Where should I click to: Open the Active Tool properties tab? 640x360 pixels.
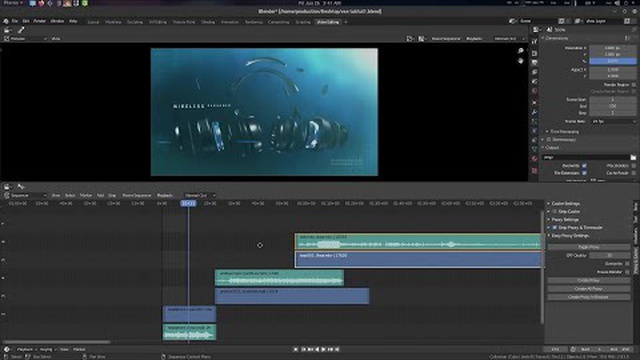click(x=534, y=42)
